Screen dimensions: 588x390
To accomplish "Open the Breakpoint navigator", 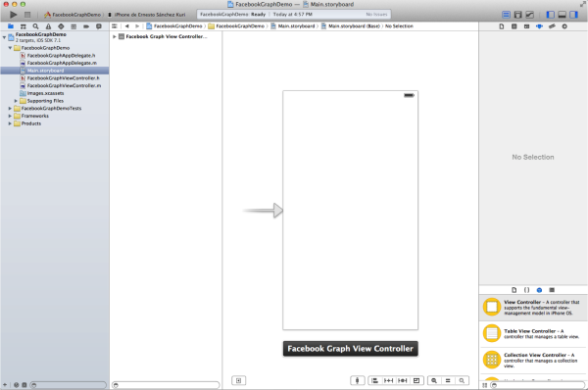I will (x=86, y=26).
